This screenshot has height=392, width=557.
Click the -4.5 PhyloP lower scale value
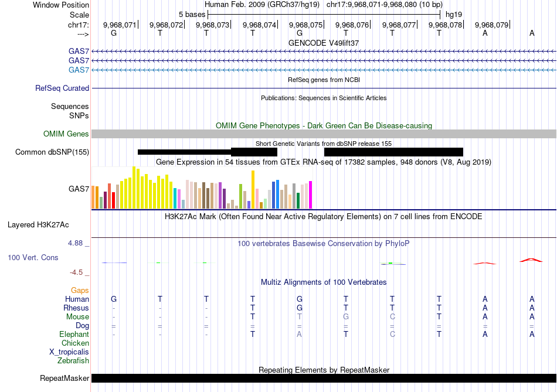(76, 272)
